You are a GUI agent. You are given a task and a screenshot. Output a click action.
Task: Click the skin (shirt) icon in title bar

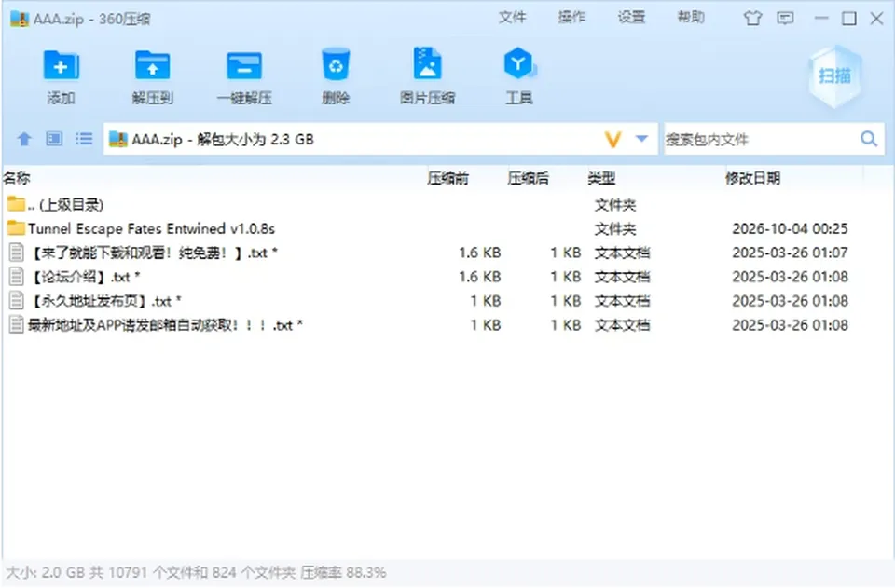point(752,19)
